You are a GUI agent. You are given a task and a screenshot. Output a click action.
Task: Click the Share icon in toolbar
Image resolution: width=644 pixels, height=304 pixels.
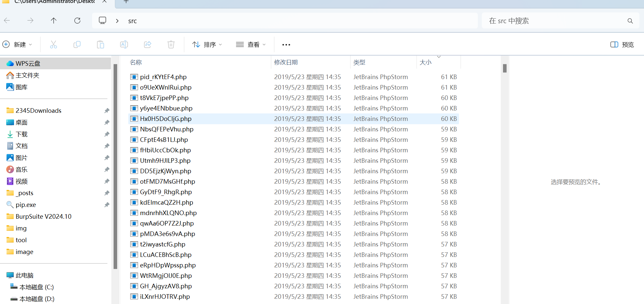pyautogui.click(x=148, y=44)
